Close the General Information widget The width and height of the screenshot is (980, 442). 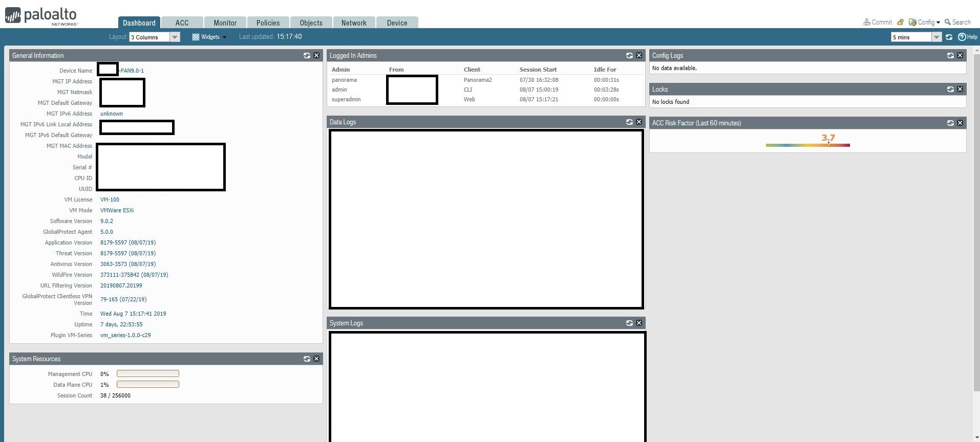pos(316,55)
